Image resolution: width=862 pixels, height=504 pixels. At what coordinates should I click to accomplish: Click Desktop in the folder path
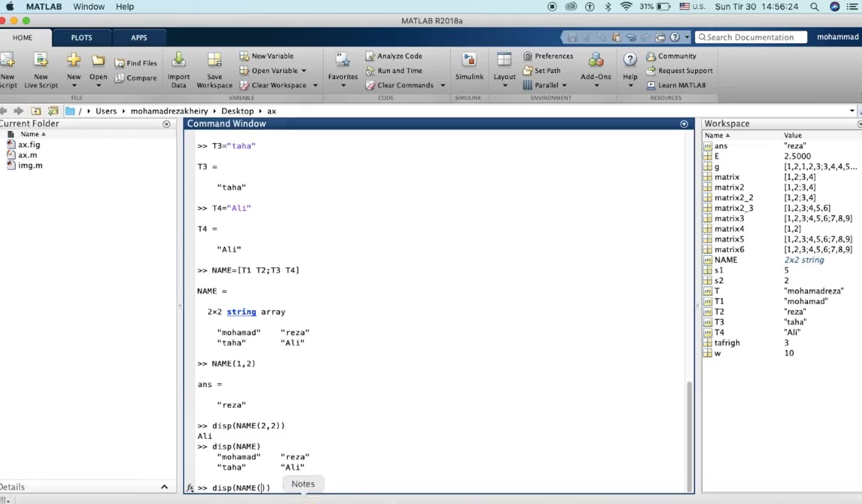click(x=237, y=111)
